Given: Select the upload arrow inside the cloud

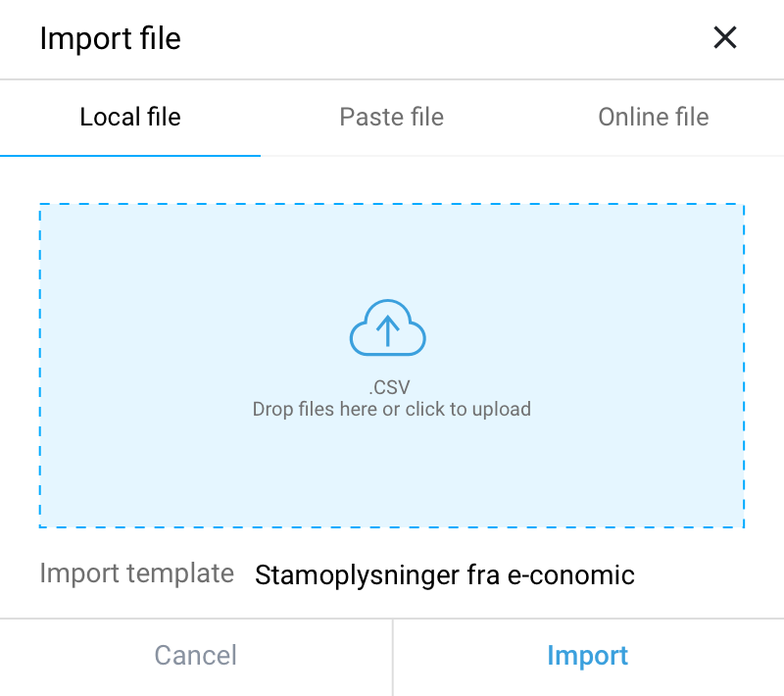Looking at the screenshot, I should 389,330.
